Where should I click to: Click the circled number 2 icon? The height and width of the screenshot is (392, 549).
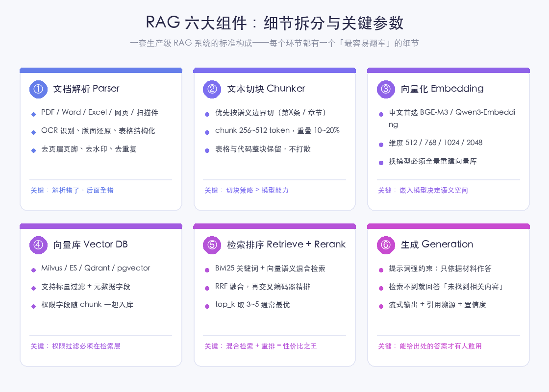click(x=212, y=89)
